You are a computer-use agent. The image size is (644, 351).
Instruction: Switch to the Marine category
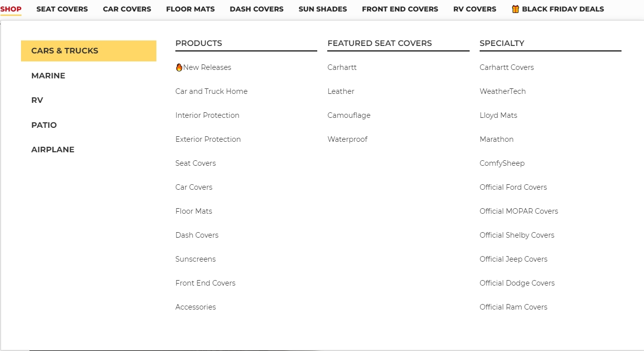click(x=48, y=76)
